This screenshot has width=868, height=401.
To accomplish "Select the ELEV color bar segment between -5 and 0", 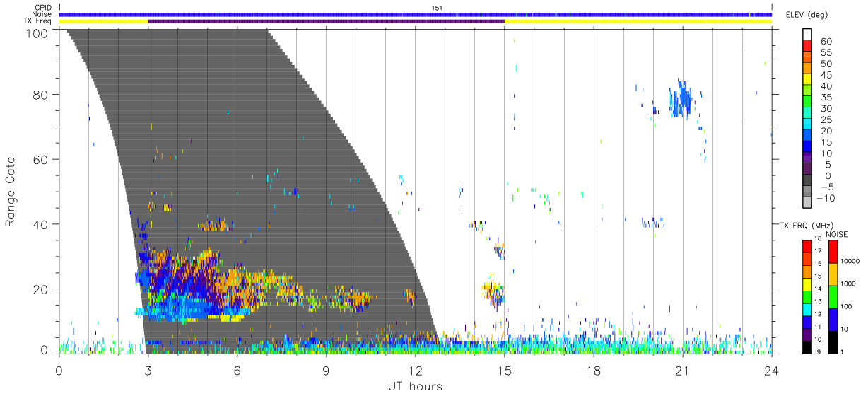I will [x=807, y=180].
